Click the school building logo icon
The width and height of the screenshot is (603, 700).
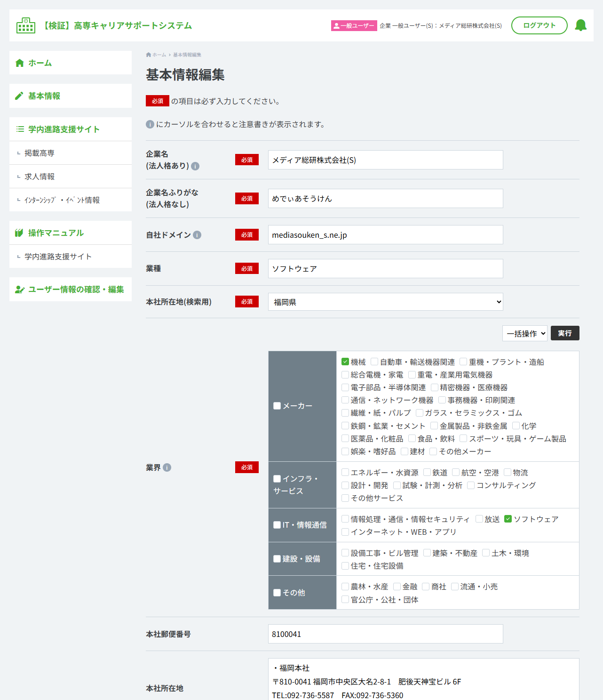pos(26,25)
